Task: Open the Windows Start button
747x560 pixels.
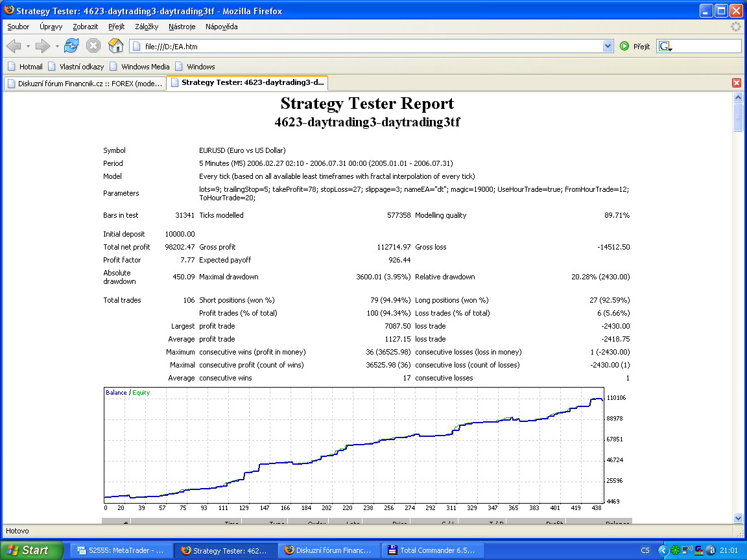Action: click(x=30, y=550)
